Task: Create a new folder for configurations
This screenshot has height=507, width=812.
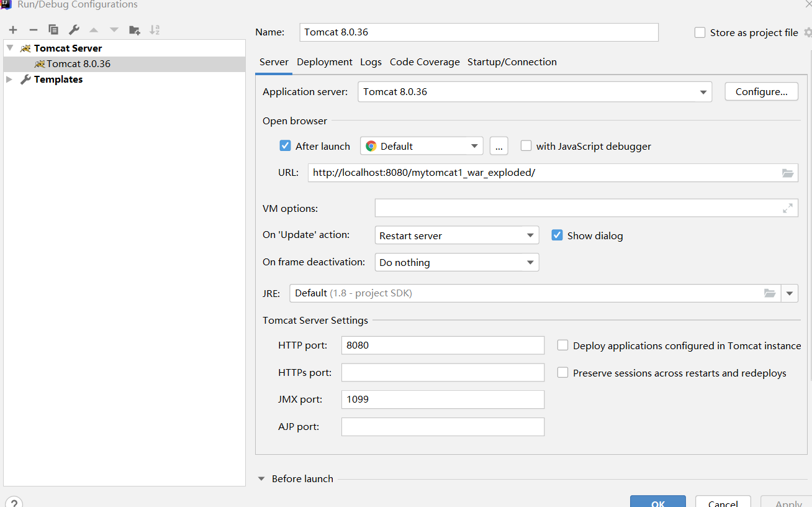Action: [134, 30]
